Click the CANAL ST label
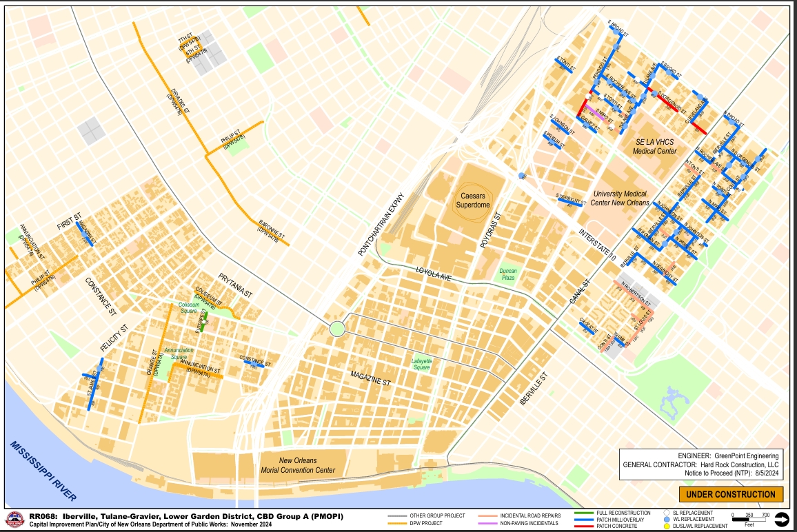The image size is (797, 532). click(x=580, y=291)
